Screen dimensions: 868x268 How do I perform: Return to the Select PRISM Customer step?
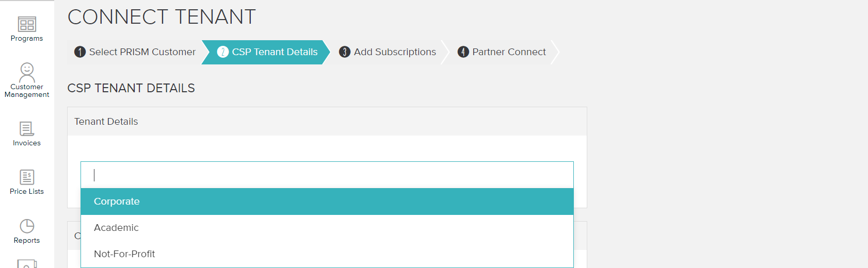point(142,52)
